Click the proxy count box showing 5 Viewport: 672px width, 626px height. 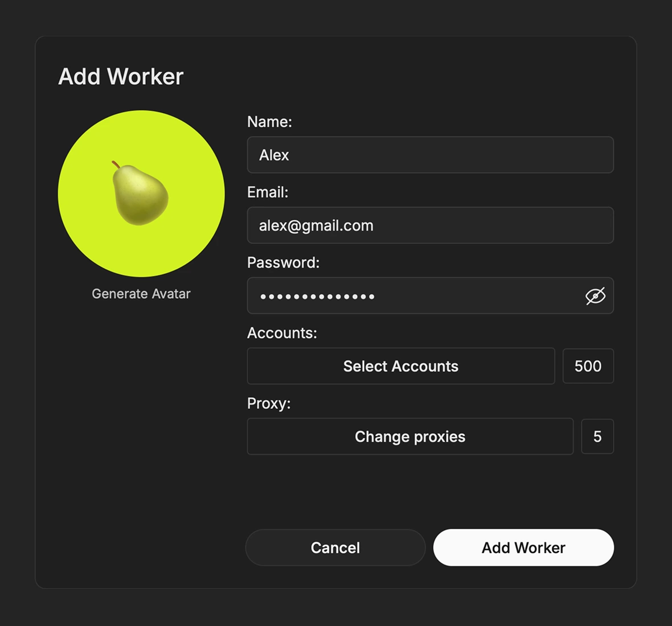pos(597,436)
